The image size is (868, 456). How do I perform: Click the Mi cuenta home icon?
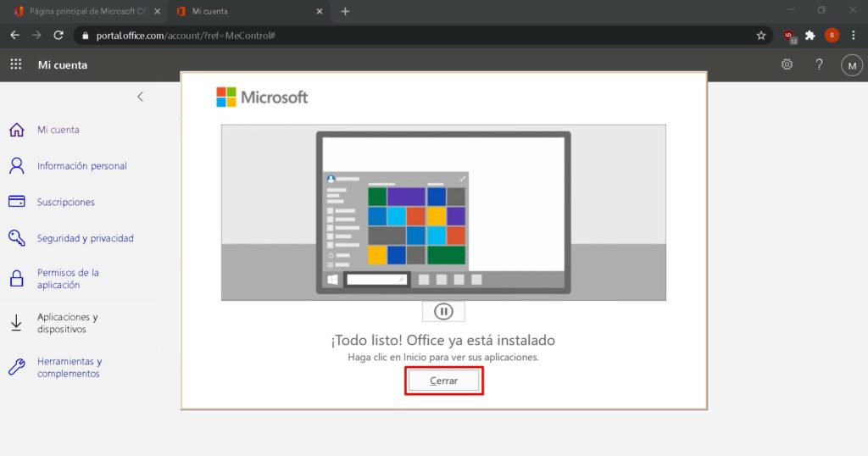16,130
